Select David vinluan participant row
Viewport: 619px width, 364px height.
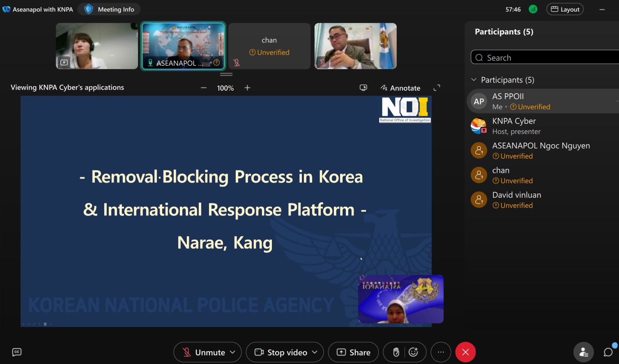point(543,200)
